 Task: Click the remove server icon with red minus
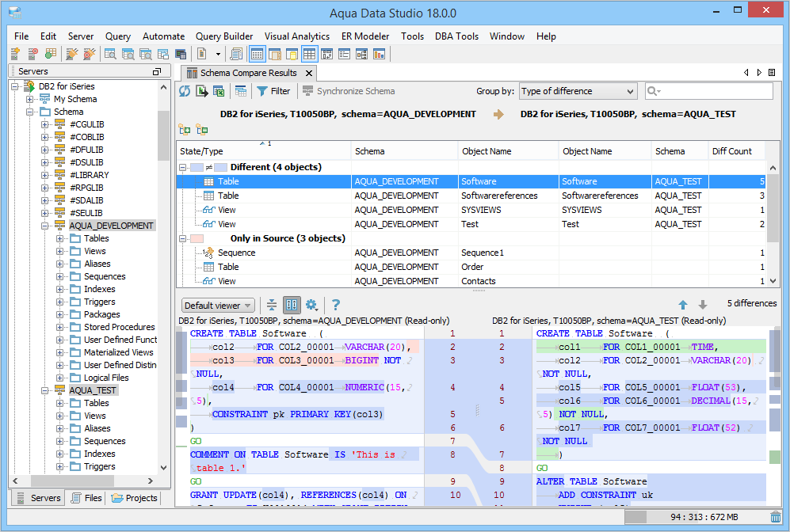tap(32, 54)
